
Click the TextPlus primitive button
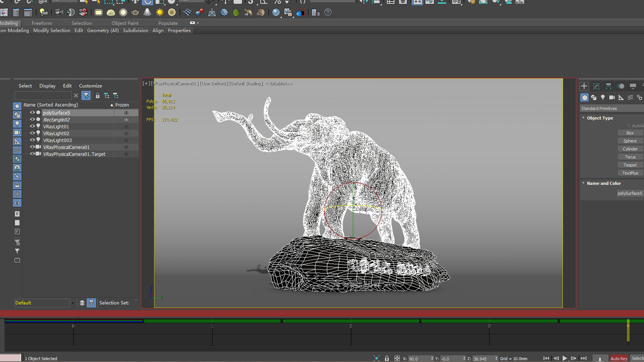tap(630, 173)
